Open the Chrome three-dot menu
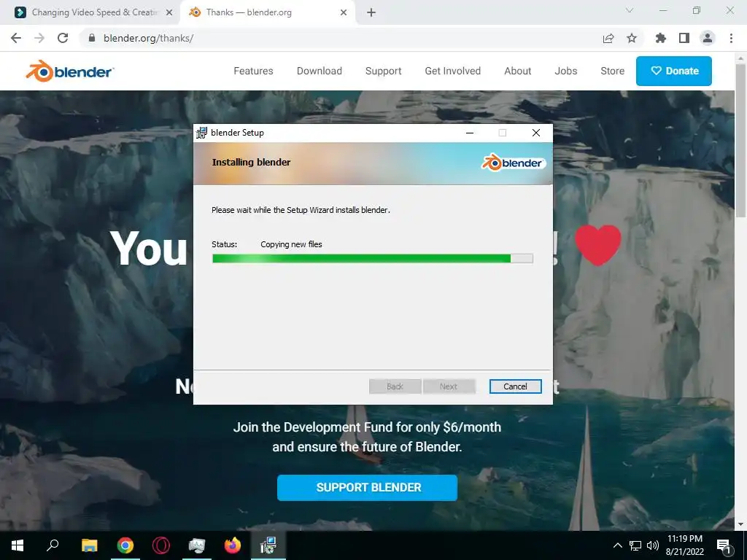747x560 pixels. [x=731, y=38]
